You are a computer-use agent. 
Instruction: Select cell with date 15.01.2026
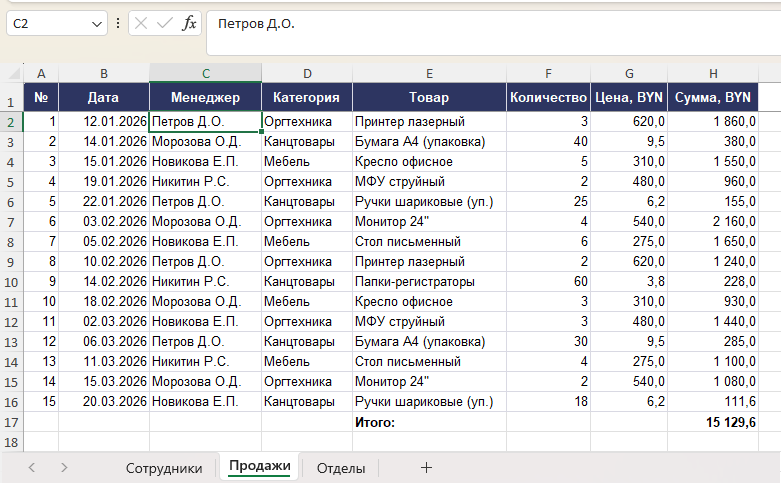(x=104, y=161)
